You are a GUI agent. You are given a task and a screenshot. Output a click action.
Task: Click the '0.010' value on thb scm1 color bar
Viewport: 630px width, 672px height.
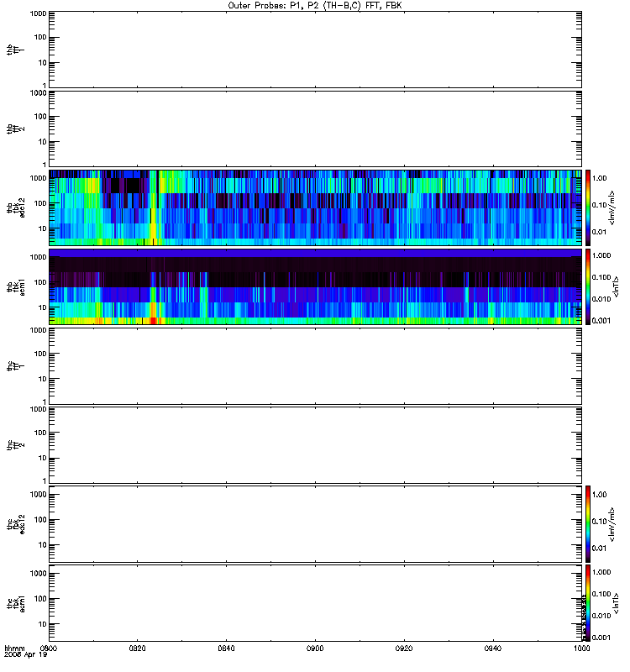point(601,299)
